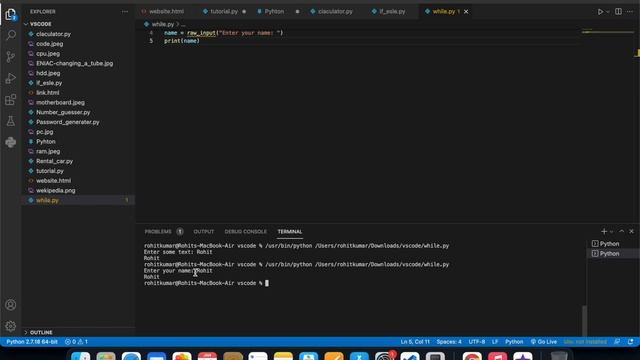Open ram.jpeg in the explorer
Viewport: 640px width, 360px height.
(48, 151)
